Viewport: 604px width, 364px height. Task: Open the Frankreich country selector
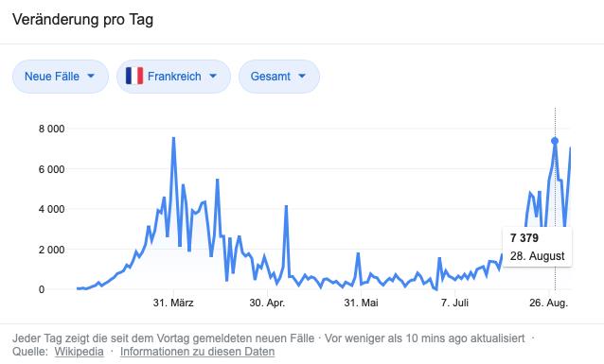(174, 77)
